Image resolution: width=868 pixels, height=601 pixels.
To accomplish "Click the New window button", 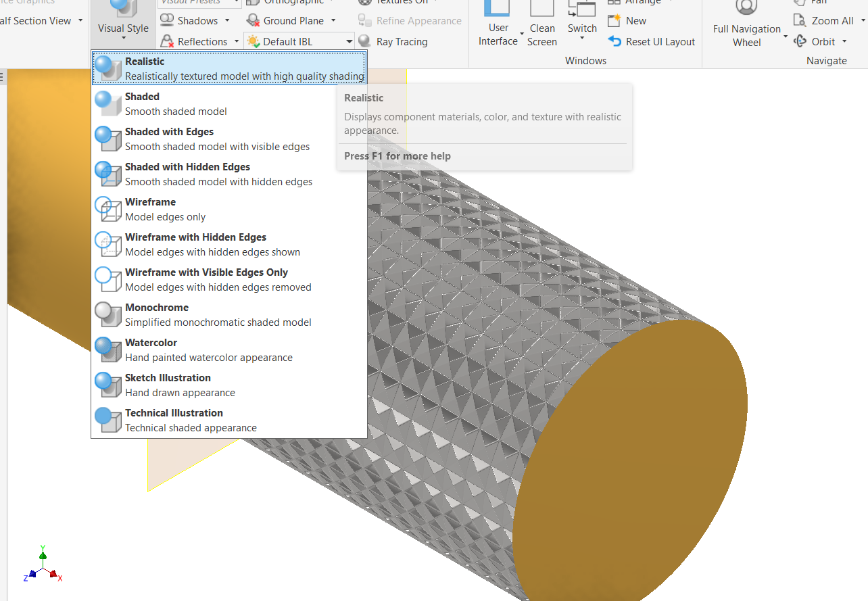I will [x=627, y=20].
